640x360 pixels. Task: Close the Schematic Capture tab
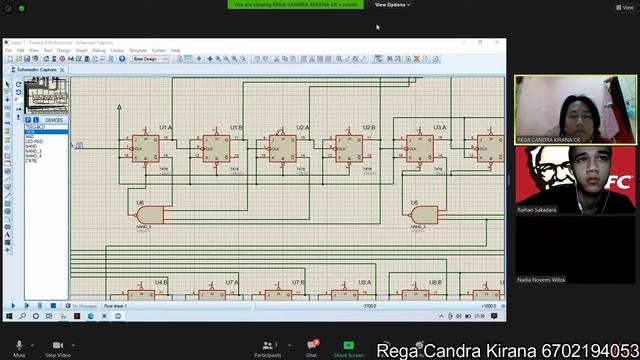62,70
